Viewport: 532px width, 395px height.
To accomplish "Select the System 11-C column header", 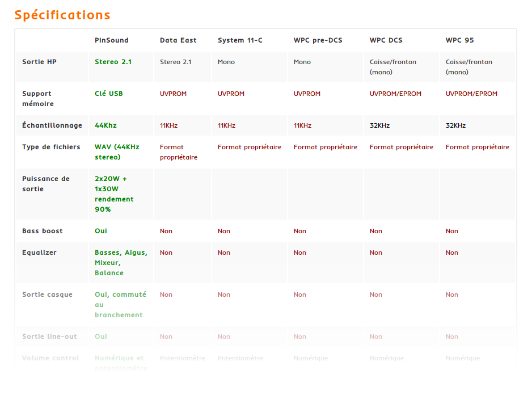I will coord(240,40).
